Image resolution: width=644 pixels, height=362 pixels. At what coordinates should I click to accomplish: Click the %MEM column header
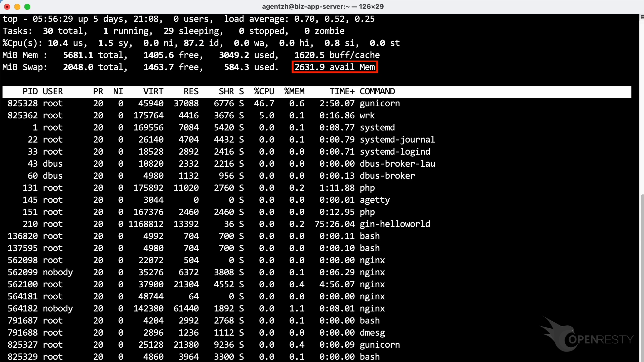294,92
